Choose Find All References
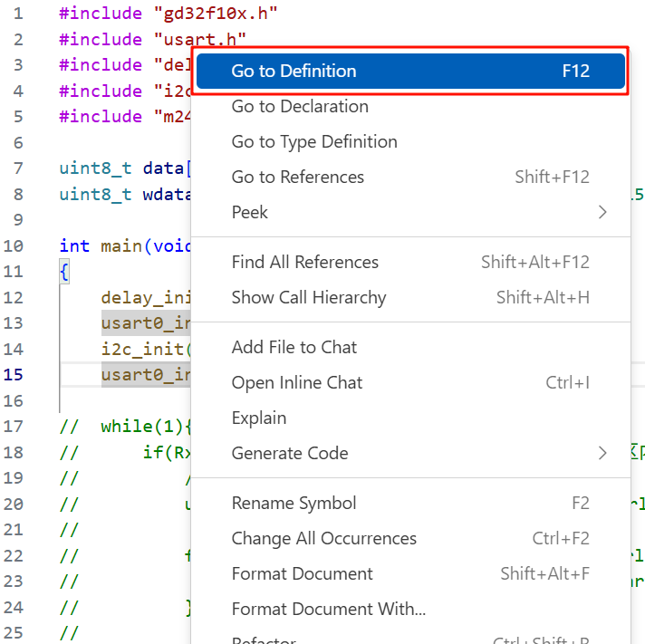 click(410, 263)
